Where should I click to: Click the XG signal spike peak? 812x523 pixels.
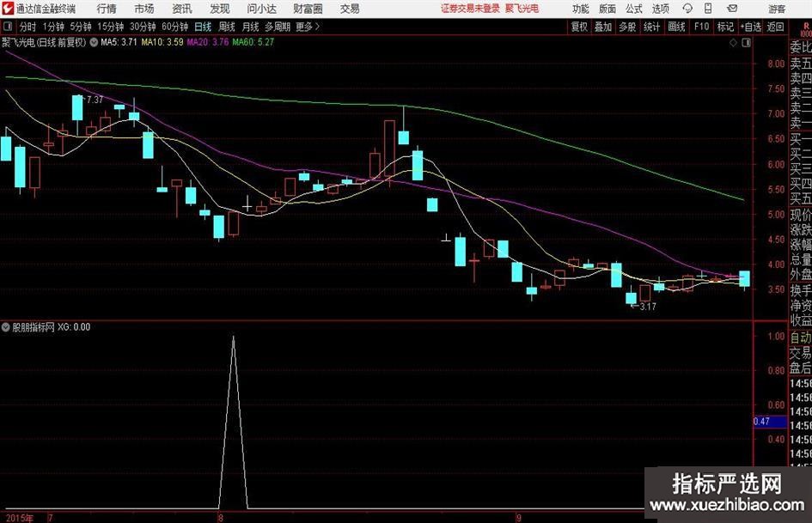pyautogui.click(x=234, y=338)
